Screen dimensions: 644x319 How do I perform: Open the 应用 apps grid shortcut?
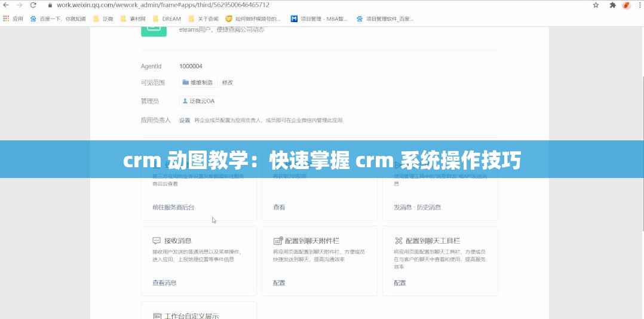pyautogui.click(x=13, y=19)
